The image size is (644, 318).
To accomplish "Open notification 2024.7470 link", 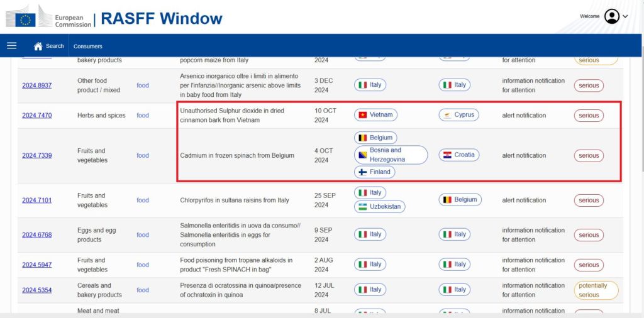I will (x=36, y=116).
